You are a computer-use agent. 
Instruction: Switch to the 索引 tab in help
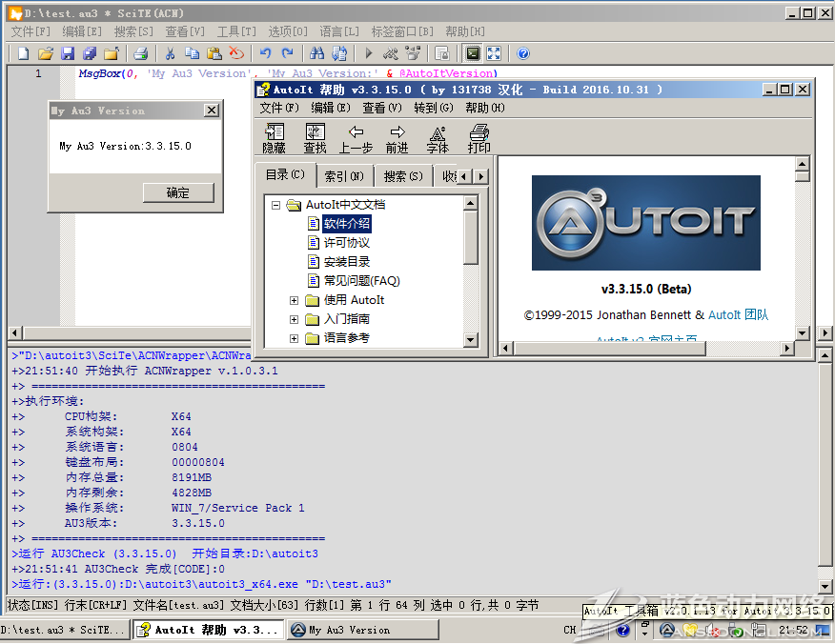[x=345, y=175]
